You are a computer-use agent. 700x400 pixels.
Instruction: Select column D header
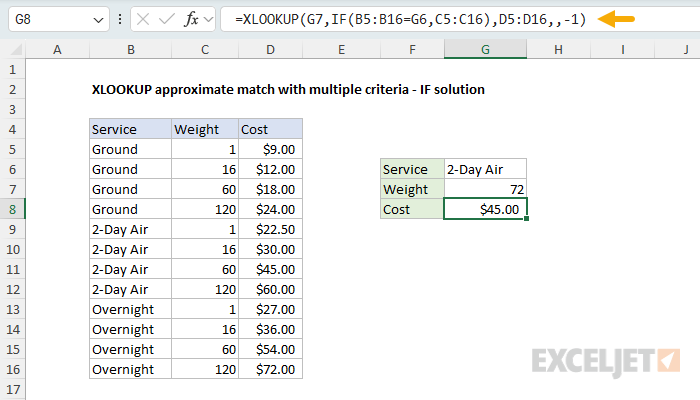coord(271,50)
